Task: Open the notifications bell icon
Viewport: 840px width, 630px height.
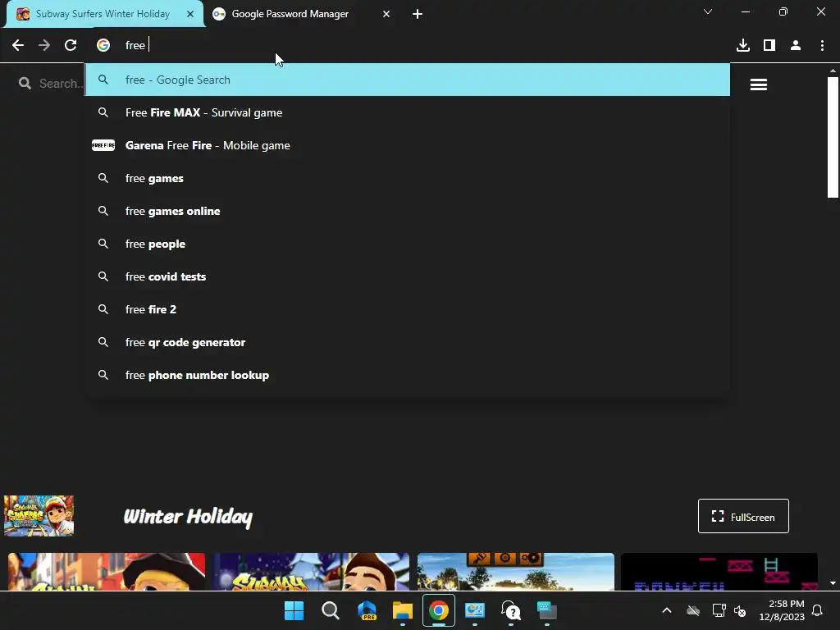Action: 818,610
